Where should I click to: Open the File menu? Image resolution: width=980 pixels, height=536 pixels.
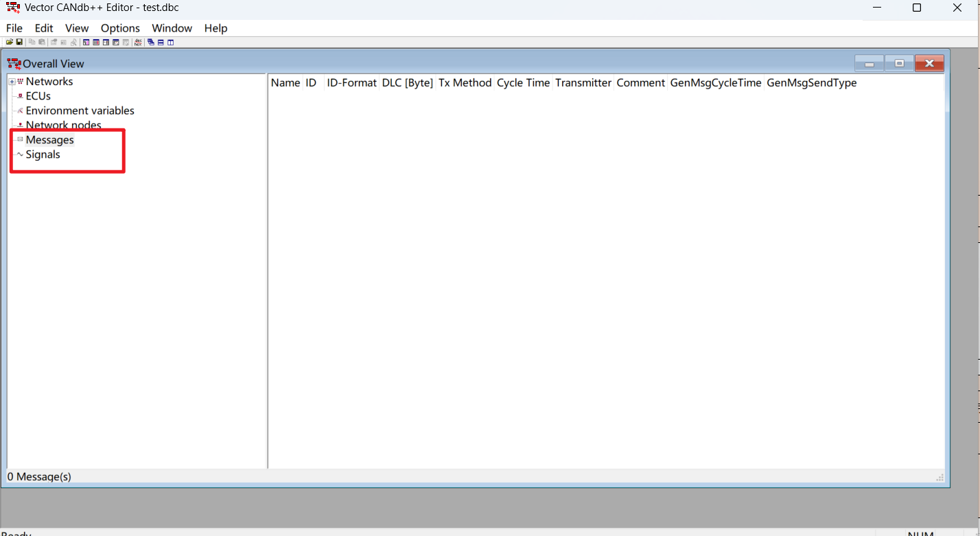[x=14, y=28]
